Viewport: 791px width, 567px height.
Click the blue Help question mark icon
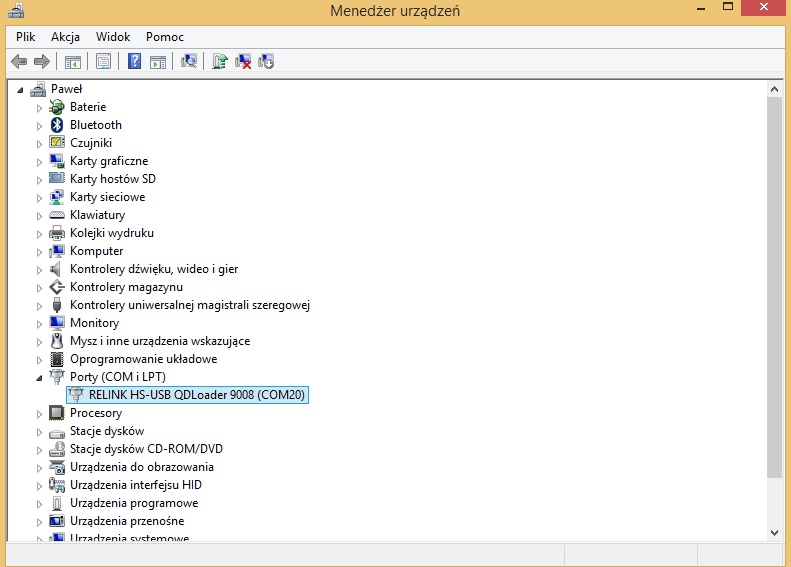pos(134,62)
